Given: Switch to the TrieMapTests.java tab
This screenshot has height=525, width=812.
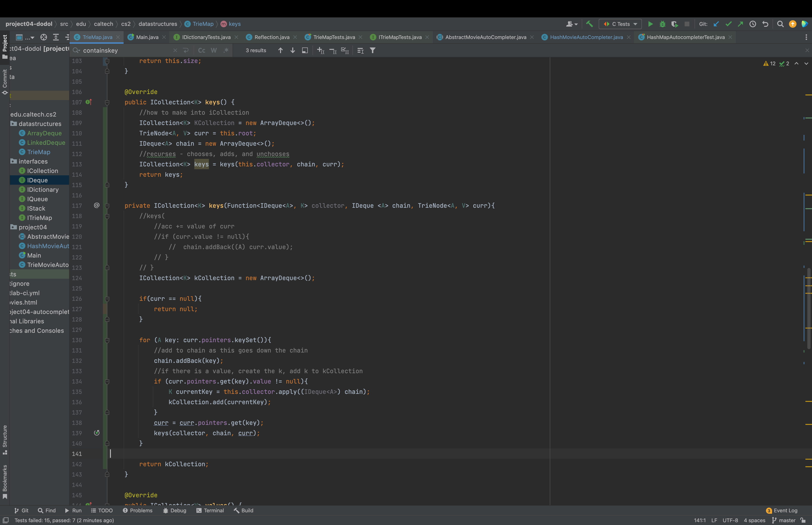Looking at the screenshot, I should point(334,37).
